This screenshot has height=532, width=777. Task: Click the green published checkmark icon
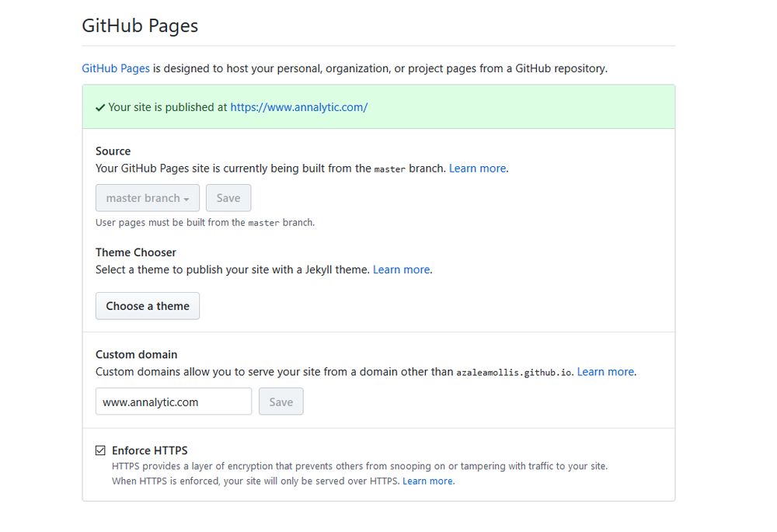pos(100,107)
